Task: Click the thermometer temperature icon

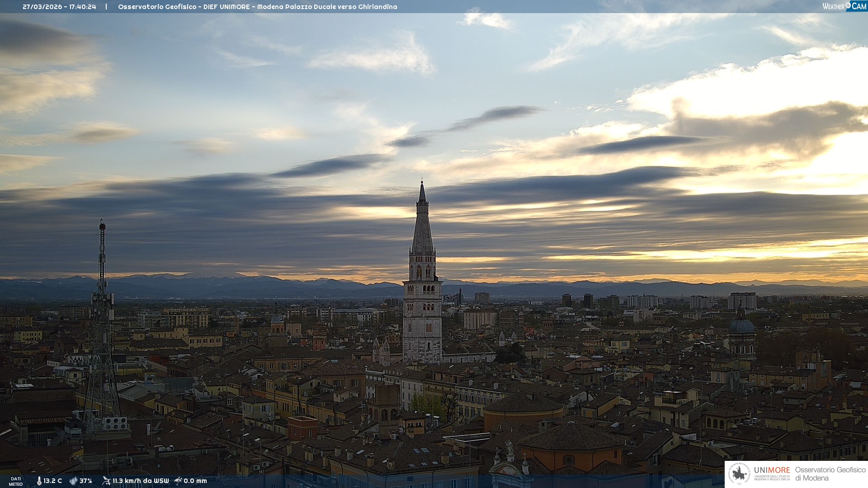Action: point(39,481)
